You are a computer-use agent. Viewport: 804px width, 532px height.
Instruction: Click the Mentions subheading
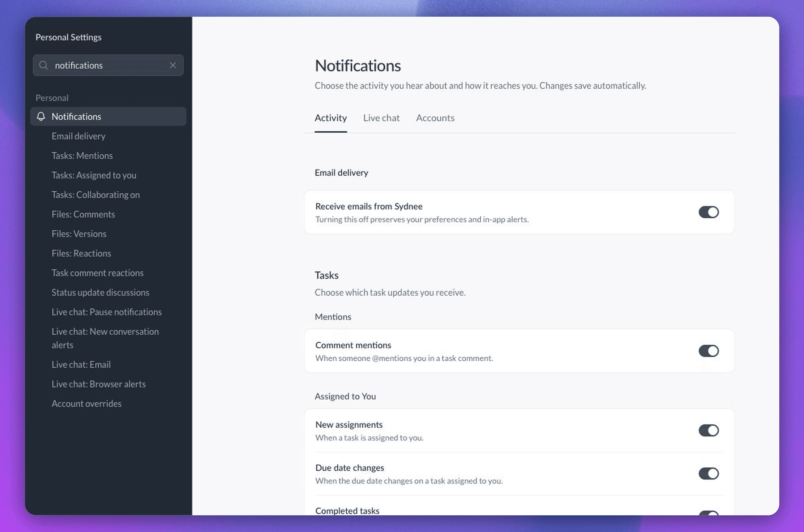coord(333,317)
